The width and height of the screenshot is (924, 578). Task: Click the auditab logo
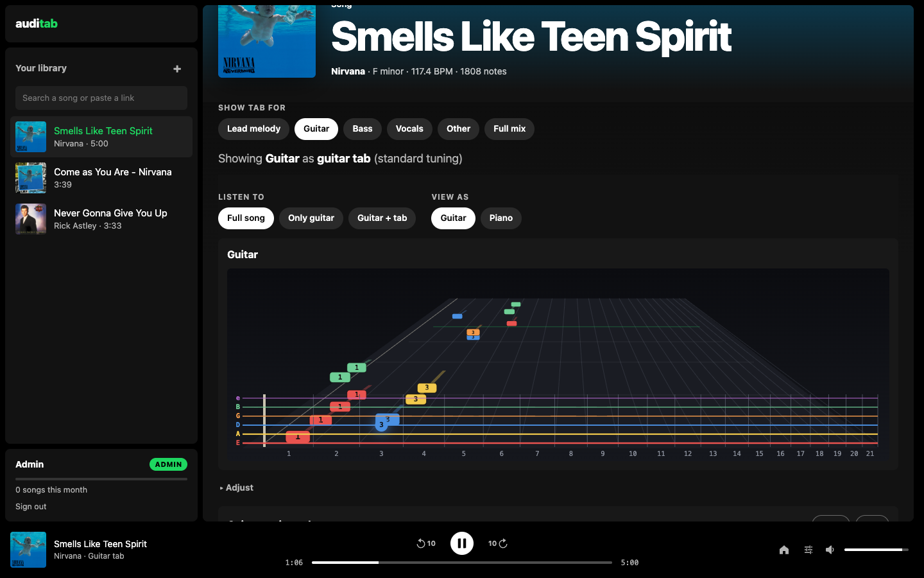(x=37, y=24)
